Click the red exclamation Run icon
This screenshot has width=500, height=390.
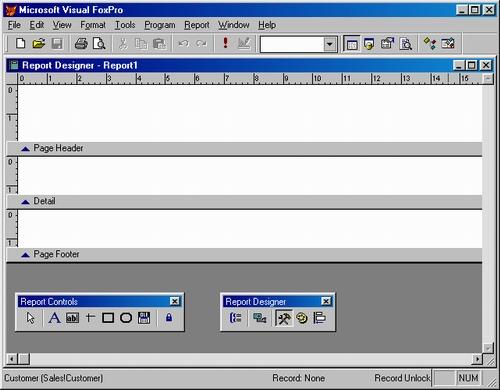point(226,44)
